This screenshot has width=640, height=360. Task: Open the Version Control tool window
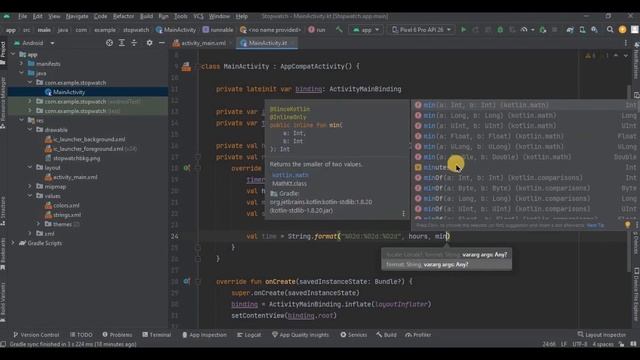(36, 335)
